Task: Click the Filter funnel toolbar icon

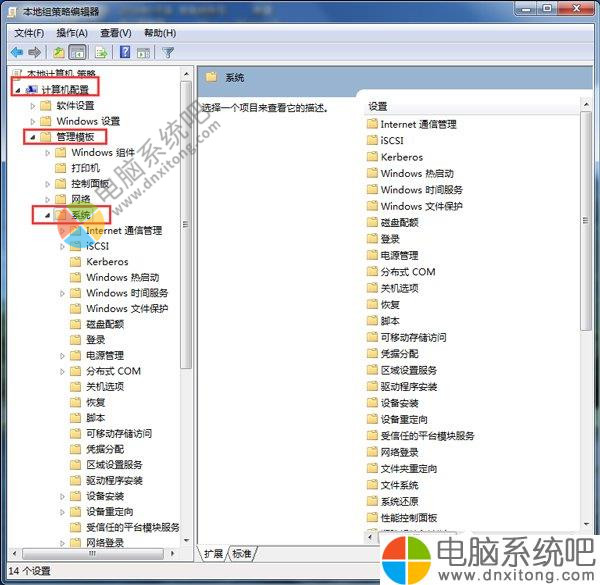Action: tap(168, 52)
